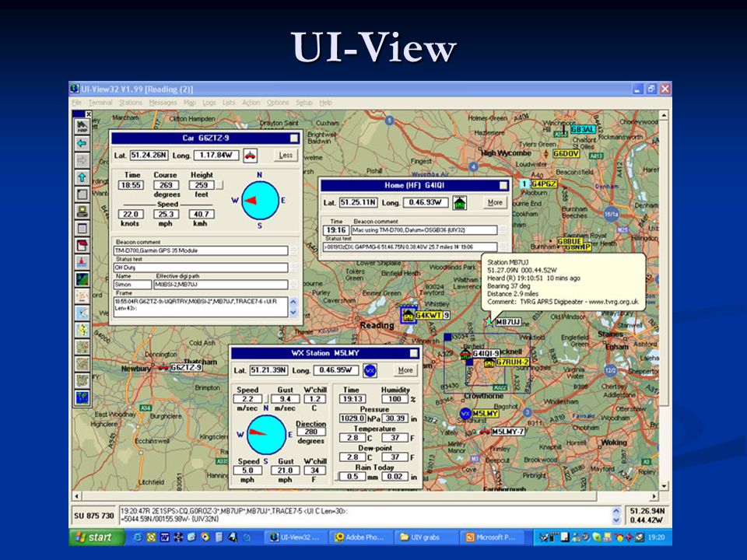Select the dark green terrain map thumbnail
The width and height of the screenshot is (747, 560).
pos(82,279)
